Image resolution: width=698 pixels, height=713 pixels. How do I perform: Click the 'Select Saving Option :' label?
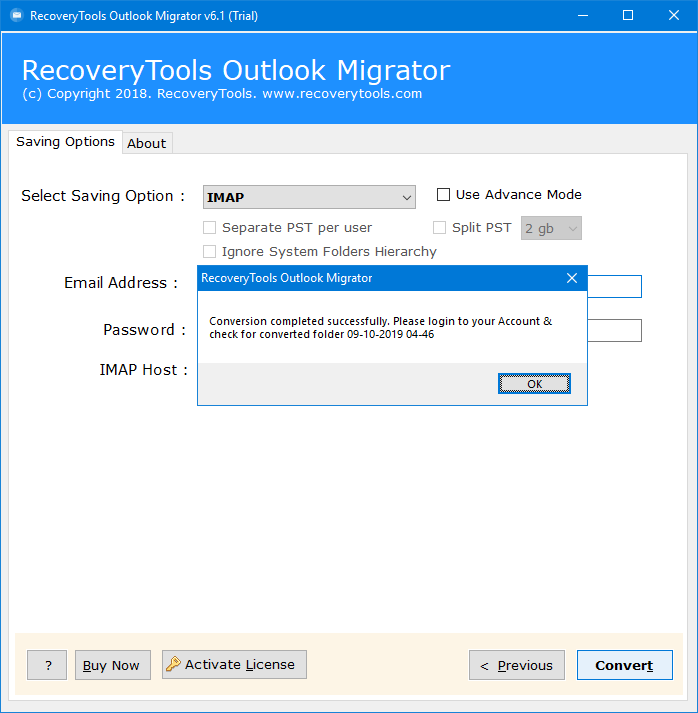click(103, 196)
